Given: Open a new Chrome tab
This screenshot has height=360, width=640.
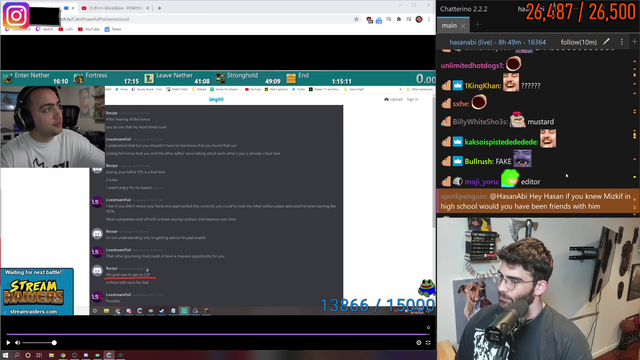Looking at the screenshot, I should [x=160, y=8].
